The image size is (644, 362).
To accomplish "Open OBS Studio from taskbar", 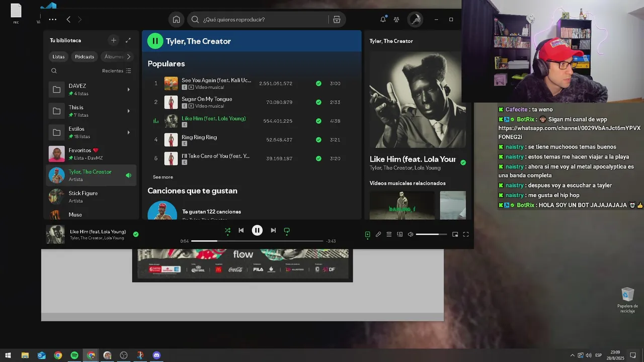I will click(x=124, y=355).
